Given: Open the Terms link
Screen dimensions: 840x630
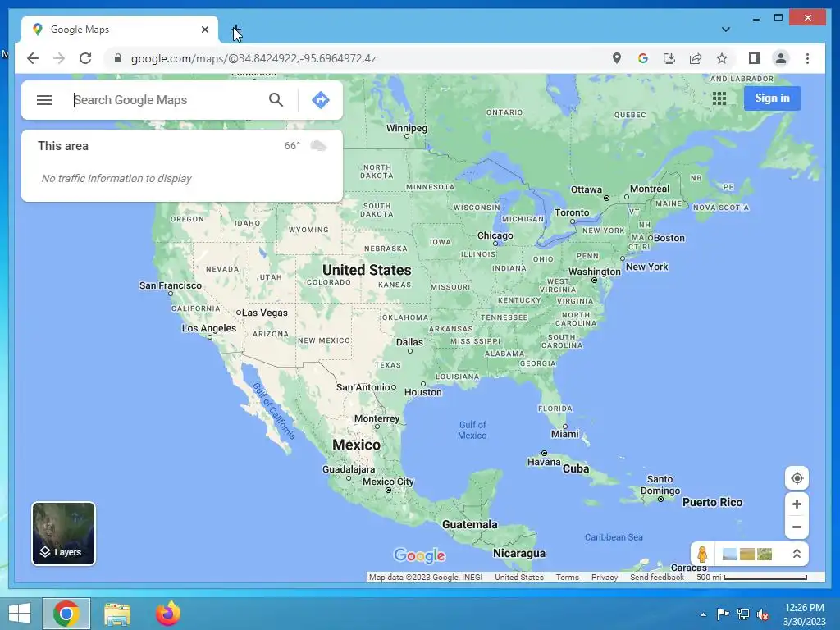Looking at the screenshot, I should (568, 577).
